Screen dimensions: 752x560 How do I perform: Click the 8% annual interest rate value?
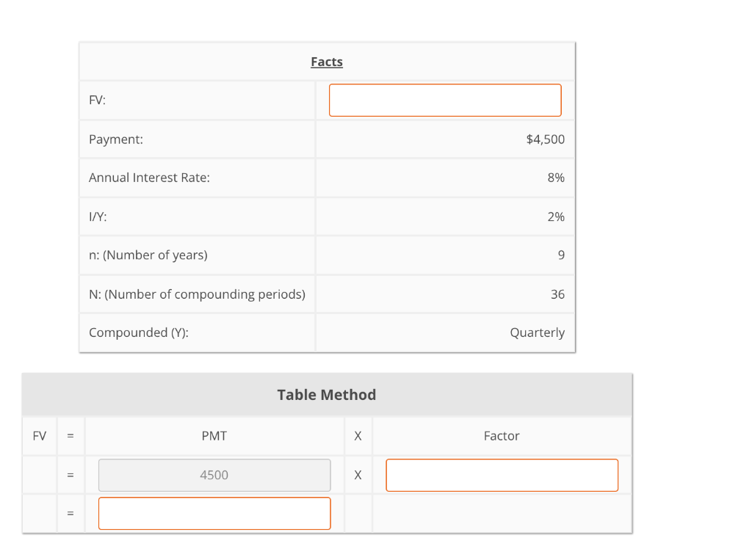click(557, 178)
